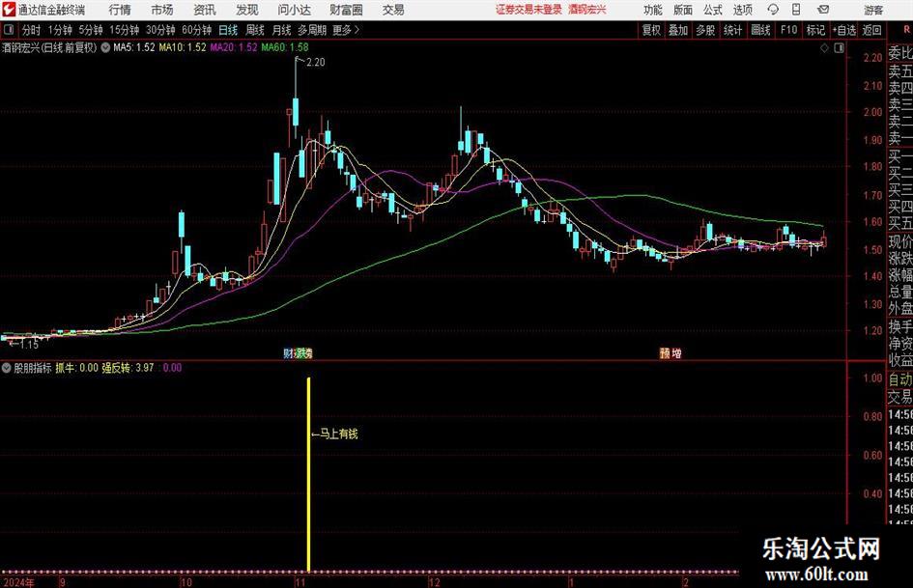This screenshot has width=913, height=588.
Task: Click the yellow 马上有钱 signal bar
Action: (308, 474)
